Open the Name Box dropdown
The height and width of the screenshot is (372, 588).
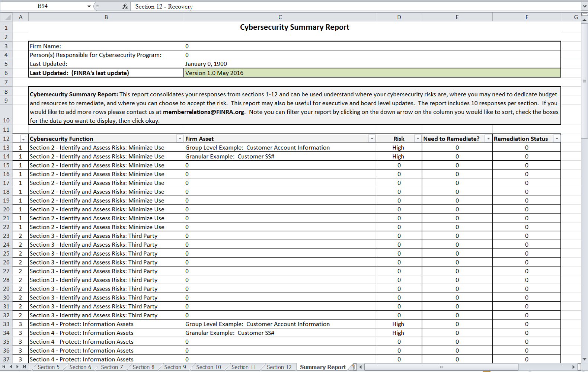tap(89, 6)
